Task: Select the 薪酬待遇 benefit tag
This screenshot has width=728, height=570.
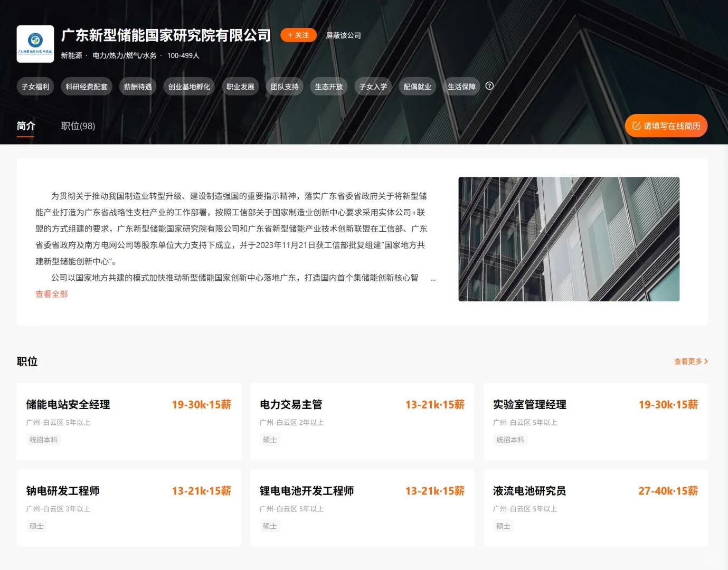Action: 138,87
